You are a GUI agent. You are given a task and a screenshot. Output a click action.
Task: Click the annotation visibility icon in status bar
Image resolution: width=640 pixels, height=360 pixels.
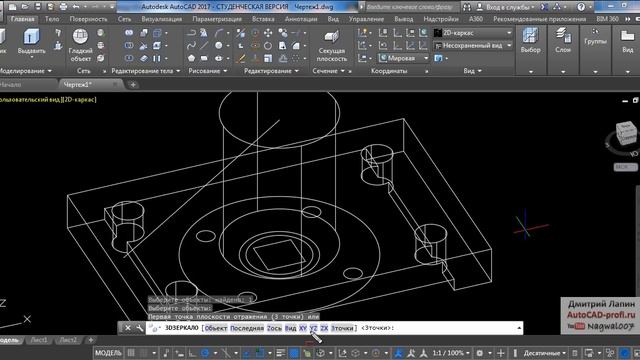(399, 353)
